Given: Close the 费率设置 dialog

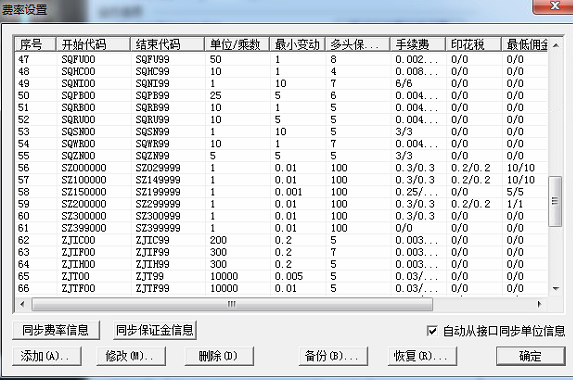Looking at the screenshot, I should pos(554,6).
